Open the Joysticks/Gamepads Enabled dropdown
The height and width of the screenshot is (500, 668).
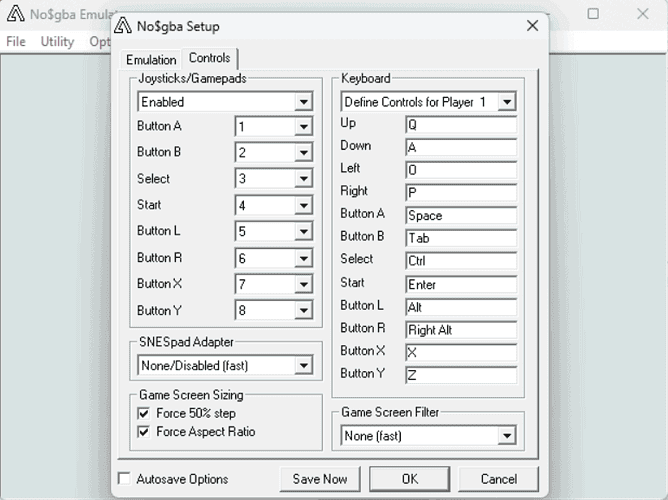click(225, 102)
